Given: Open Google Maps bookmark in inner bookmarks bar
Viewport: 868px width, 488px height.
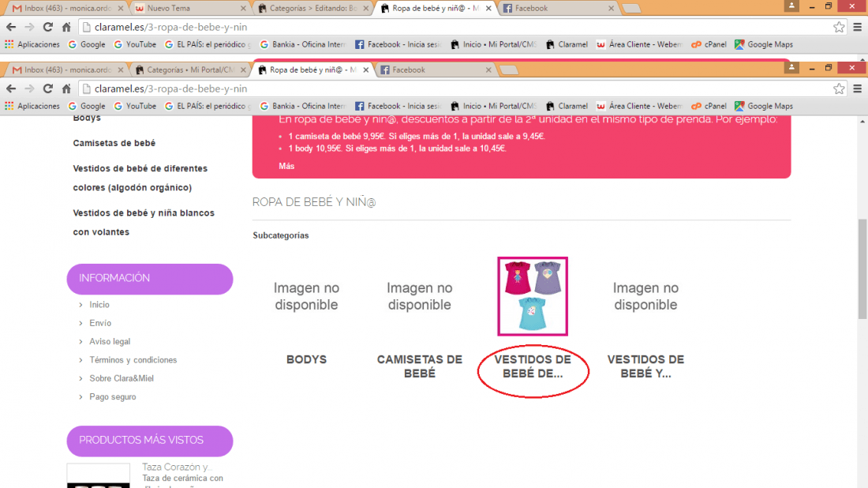Looking at the screenshot, I should click(x=764, y=106).
